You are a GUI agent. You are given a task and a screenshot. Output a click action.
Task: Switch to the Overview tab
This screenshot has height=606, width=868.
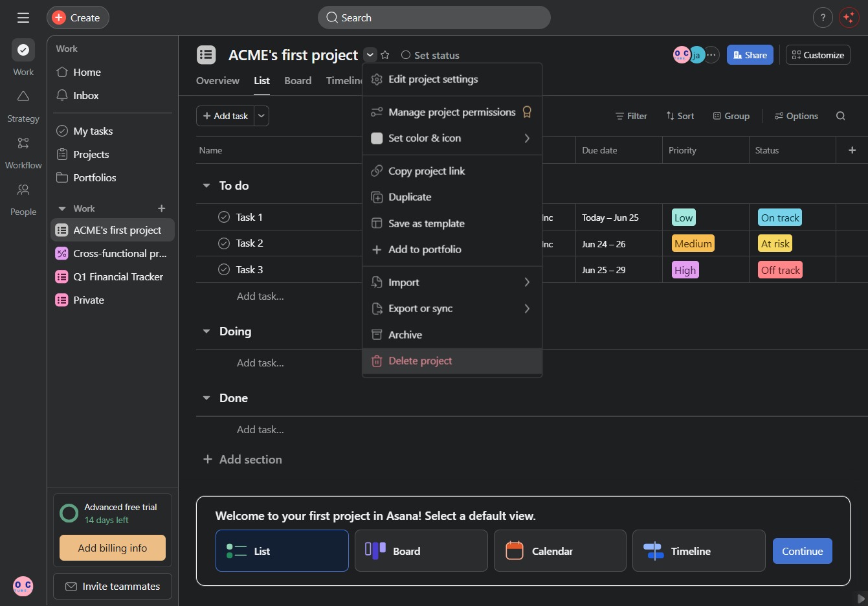(x=217, y=80)
